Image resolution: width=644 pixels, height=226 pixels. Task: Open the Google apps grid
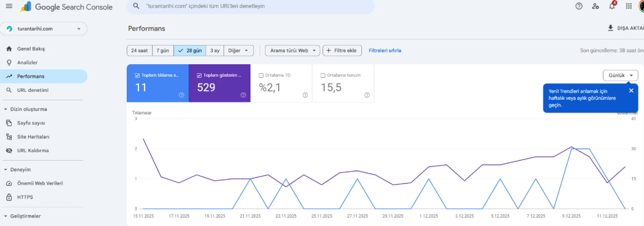[x=629, y=6]
